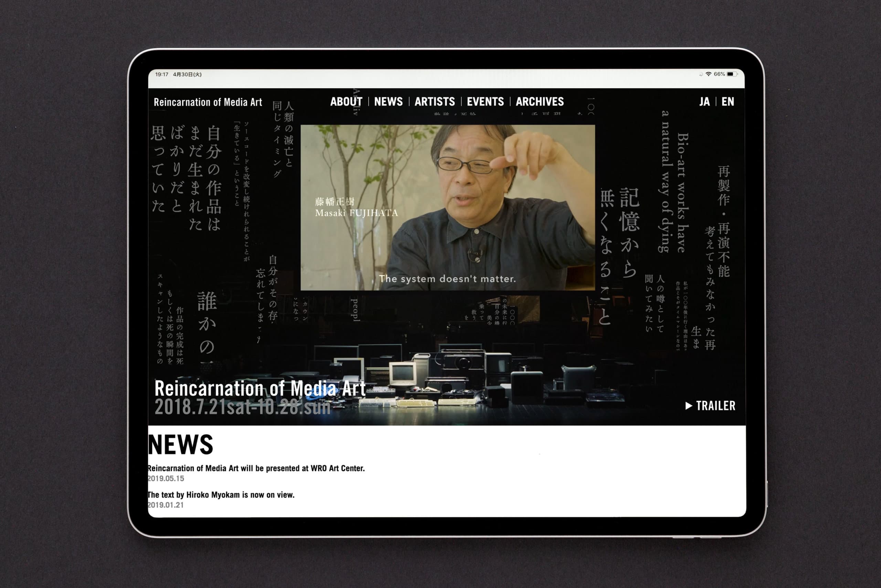Click the loading spinner near Wi-Fi icon
Screen dimensions: 881x588
(701, 75)
